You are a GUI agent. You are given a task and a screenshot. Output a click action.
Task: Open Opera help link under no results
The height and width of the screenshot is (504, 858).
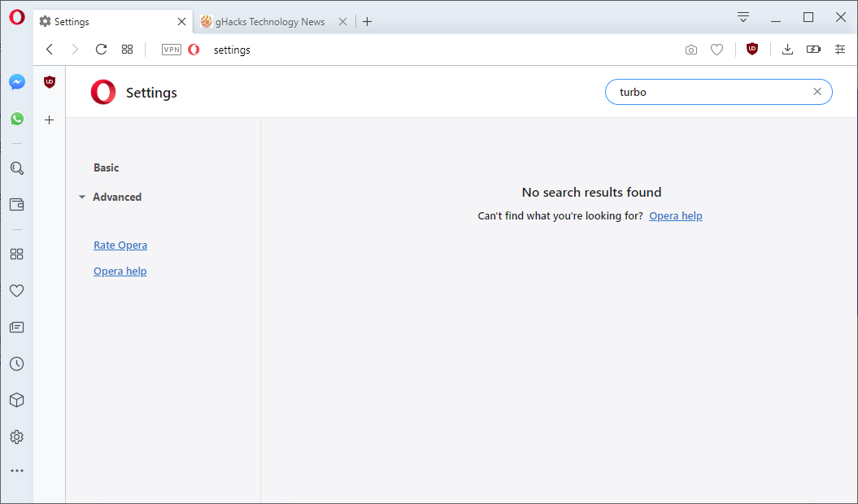pyautogui.click(x=676, y=216)
